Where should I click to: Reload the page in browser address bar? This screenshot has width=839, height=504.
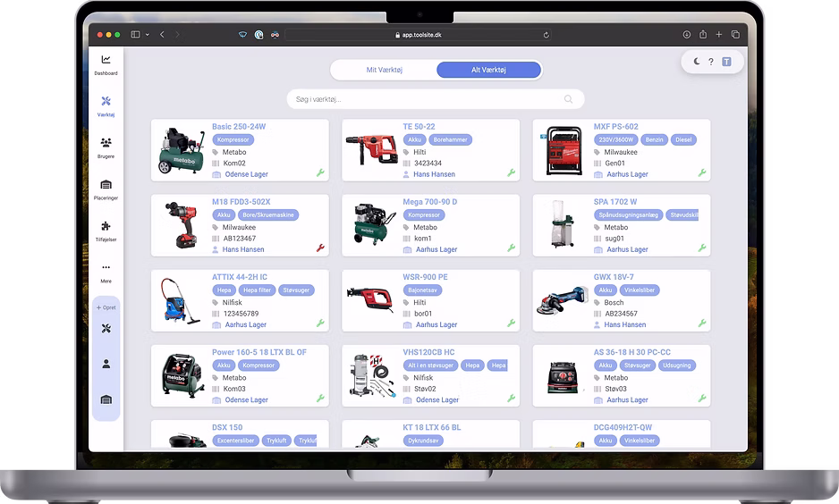tap(546, 35)
